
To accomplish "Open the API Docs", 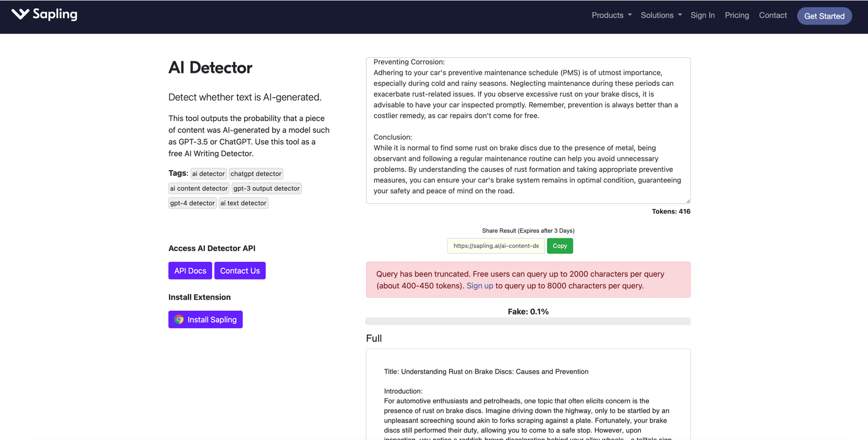I will 190,271.
